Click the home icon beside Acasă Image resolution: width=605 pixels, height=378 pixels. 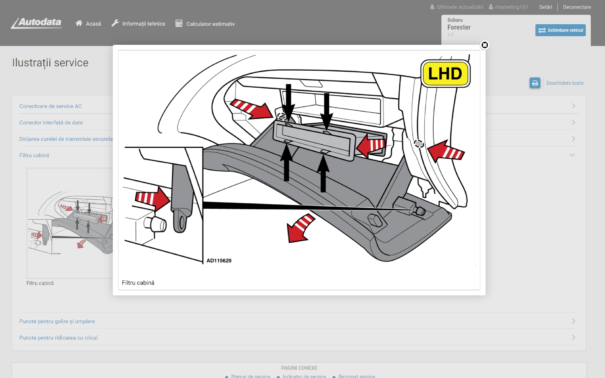tap(79, 23)
